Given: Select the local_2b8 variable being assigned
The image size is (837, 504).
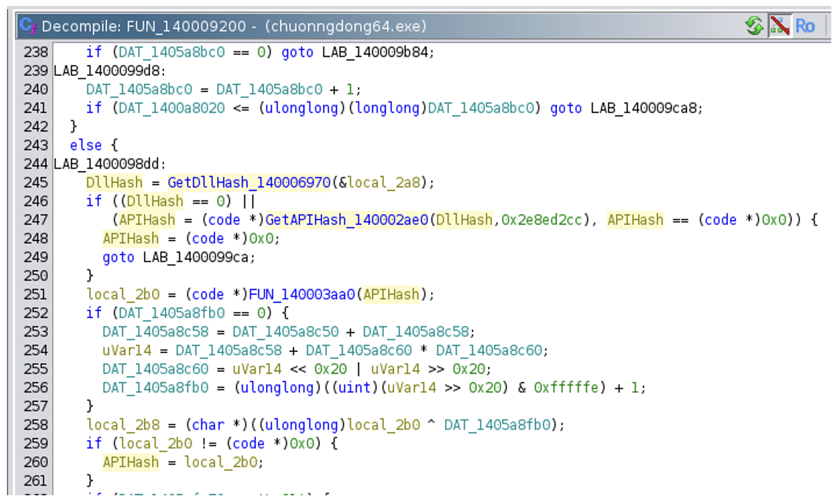Looking at the screenshot, I should [123, 425].
